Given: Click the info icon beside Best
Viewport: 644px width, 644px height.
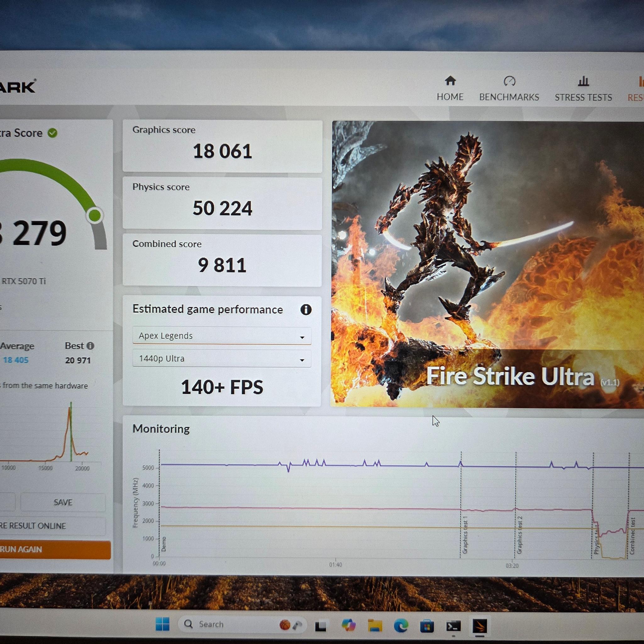Looking at the screenshot, I should click(x=90, y=346).
